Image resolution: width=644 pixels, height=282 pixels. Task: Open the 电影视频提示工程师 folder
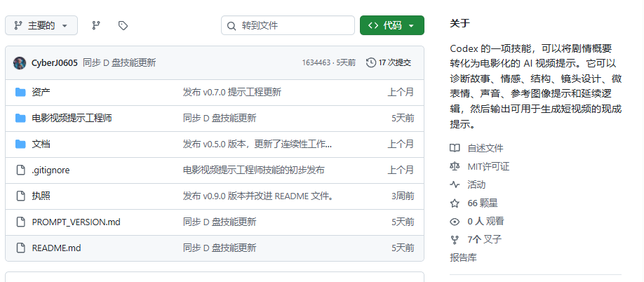pos(72,119)
